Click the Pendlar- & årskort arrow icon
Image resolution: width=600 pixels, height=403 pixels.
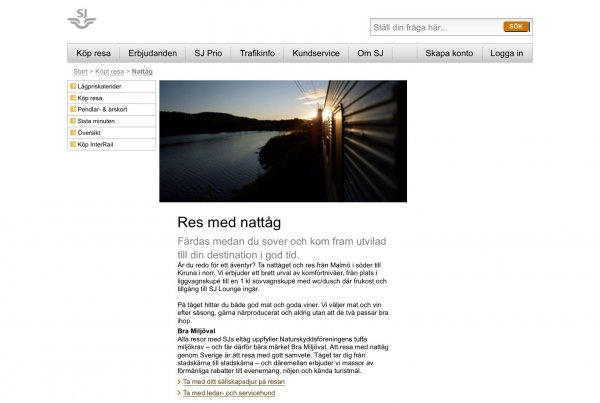(73, 110)
